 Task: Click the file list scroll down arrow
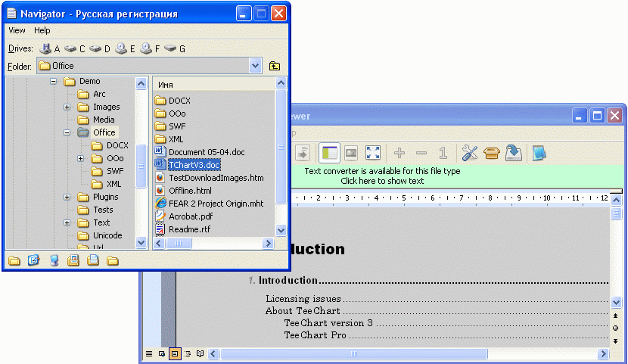(281, 230)
